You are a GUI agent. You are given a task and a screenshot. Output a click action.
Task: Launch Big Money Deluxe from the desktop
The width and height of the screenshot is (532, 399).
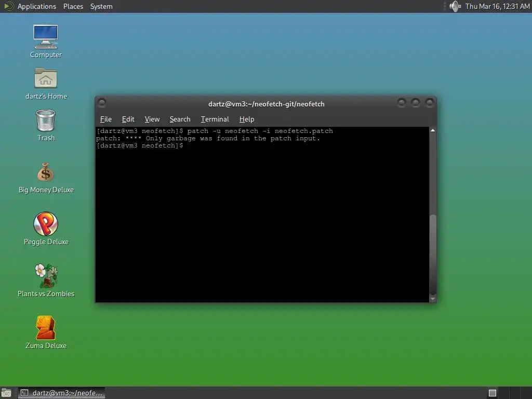pyautogui.click(x=46, y=178)
